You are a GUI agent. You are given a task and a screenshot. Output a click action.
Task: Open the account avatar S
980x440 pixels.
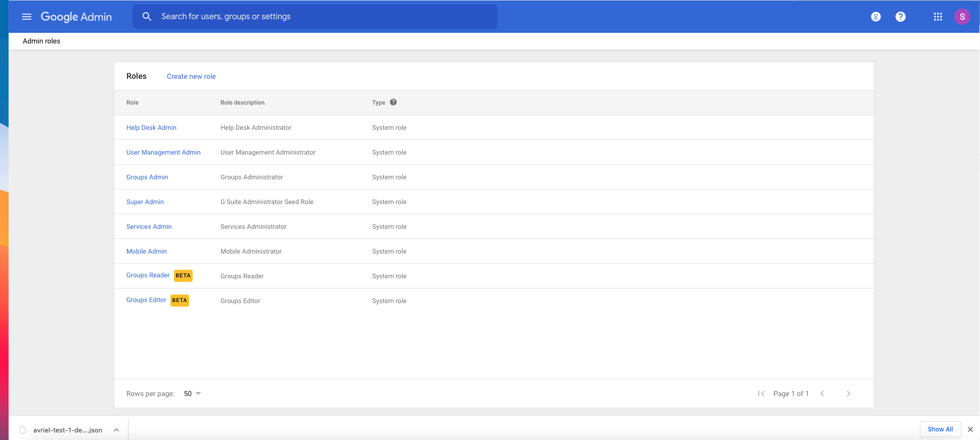pos(962,17)
